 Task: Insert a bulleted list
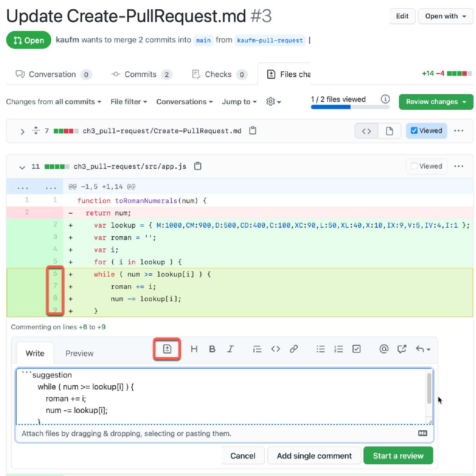(x=320, y=349)
